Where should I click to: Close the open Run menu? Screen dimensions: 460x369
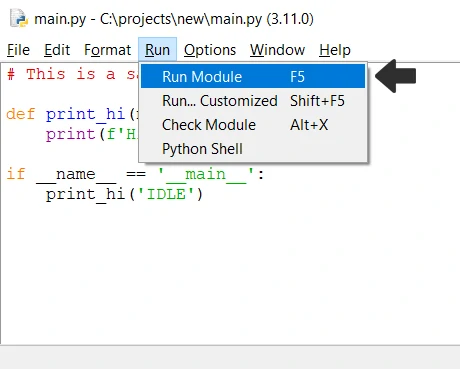pyautogui.click(x=157, y=50)
